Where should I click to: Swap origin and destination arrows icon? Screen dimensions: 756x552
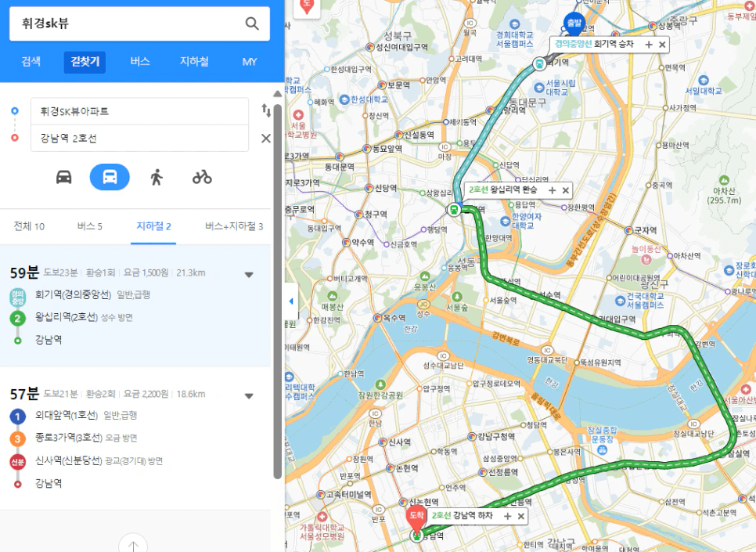point(266,110)
